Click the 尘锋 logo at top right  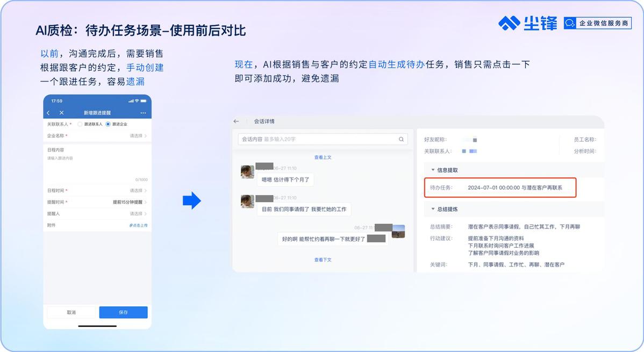click(528, 23)
